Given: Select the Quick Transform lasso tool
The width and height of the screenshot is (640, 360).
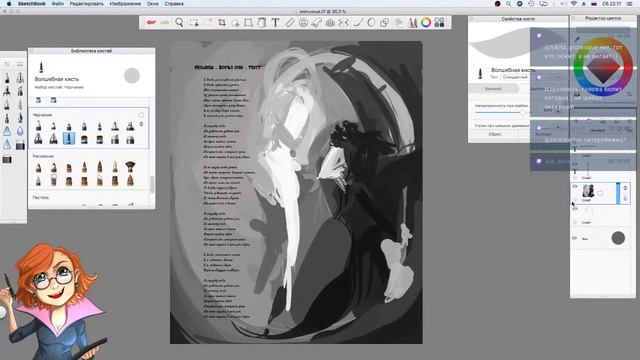Looking at the screenshot, I should (x=235, y=23).
